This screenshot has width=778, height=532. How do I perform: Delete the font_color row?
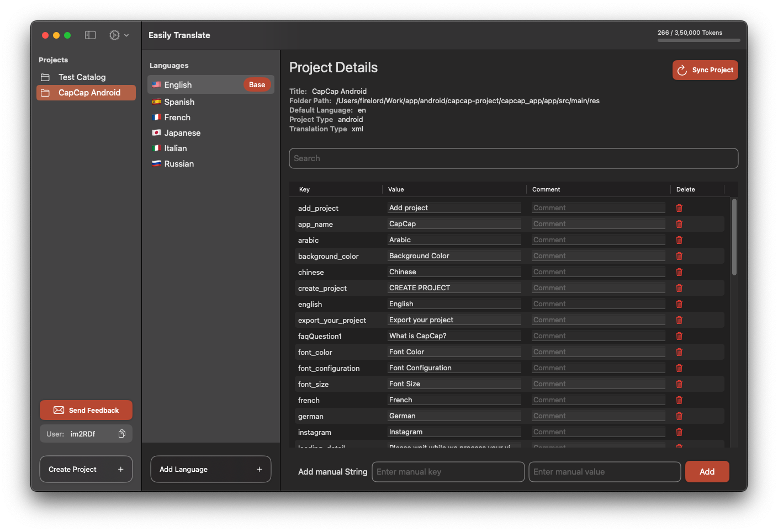click(679, 352)
